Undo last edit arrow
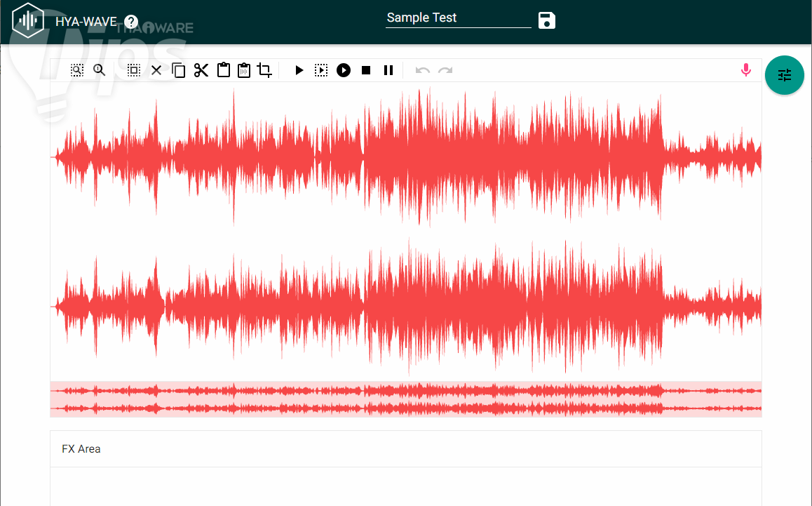Viewport: 812px width, 506px height. click(x=423, y=70)
